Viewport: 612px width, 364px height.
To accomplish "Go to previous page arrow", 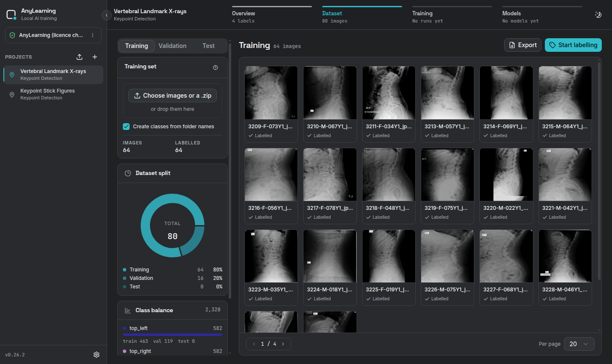I will 254,344.
